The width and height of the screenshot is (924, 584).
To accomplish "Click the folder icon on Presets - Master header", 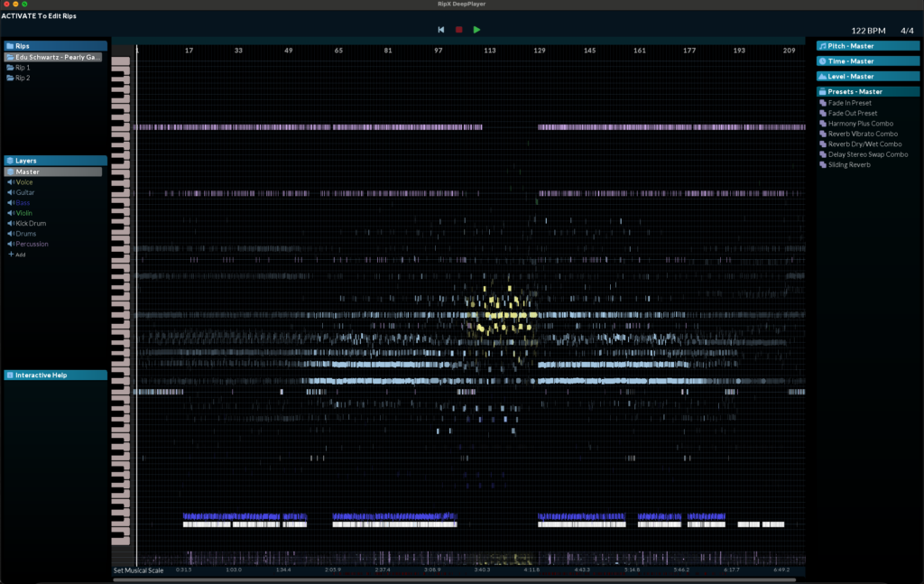I will coord(823,91).
